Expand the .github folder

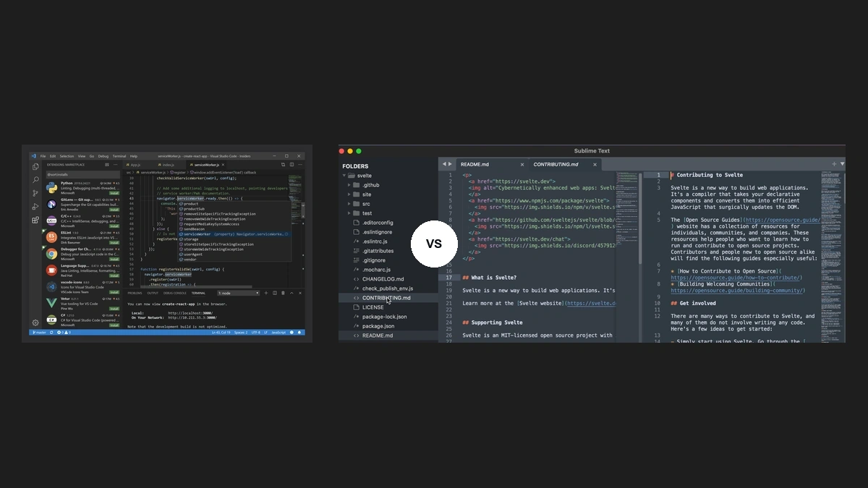349,185
